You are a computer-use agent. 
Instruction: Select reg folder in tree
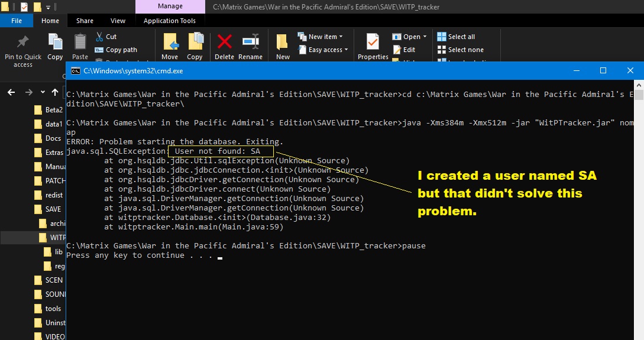(x=54, y=266)
